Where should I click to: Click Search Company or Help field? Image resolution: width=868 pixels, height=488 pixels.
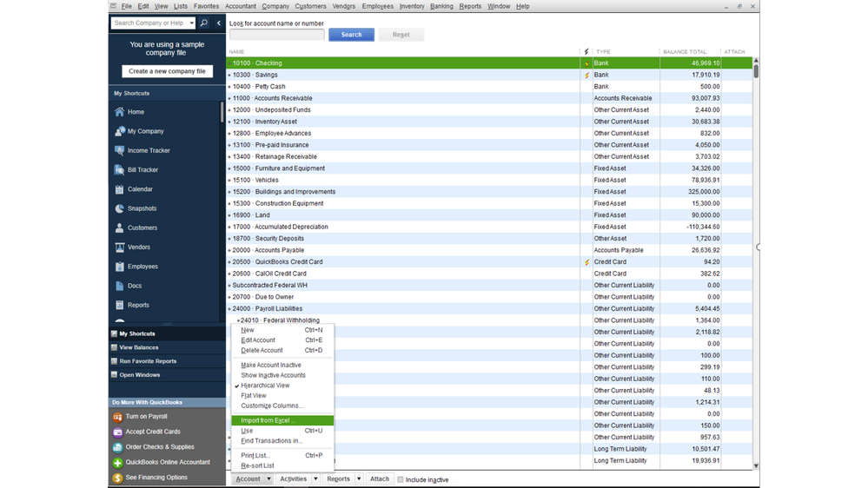coord(149,23)
